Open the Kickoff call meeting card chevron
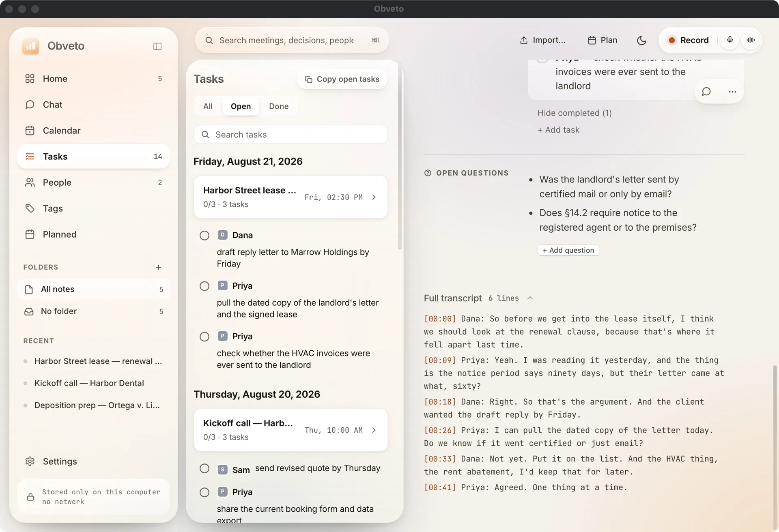Image resolution: width=779 pixels, height=532 pixels. click(374, 430)
